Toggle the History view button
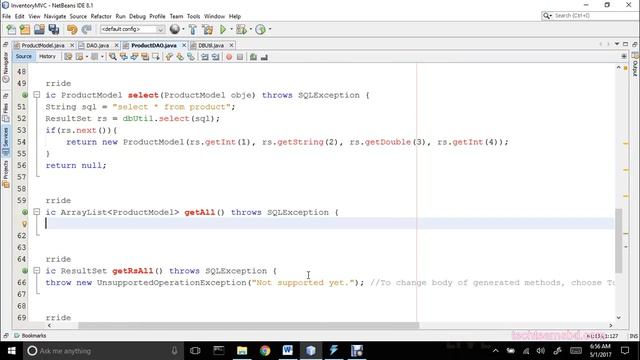 click(x=47, y=57)
